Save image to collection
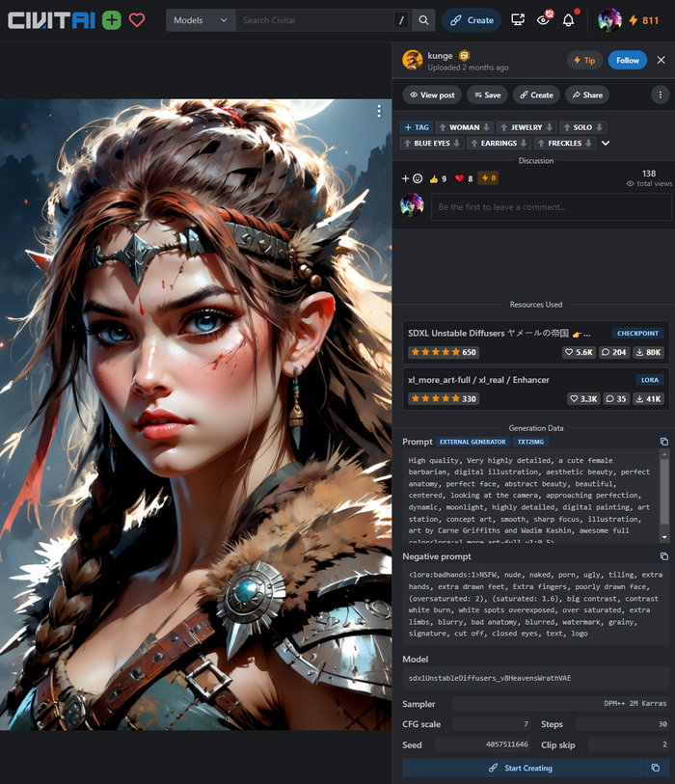 488,95
